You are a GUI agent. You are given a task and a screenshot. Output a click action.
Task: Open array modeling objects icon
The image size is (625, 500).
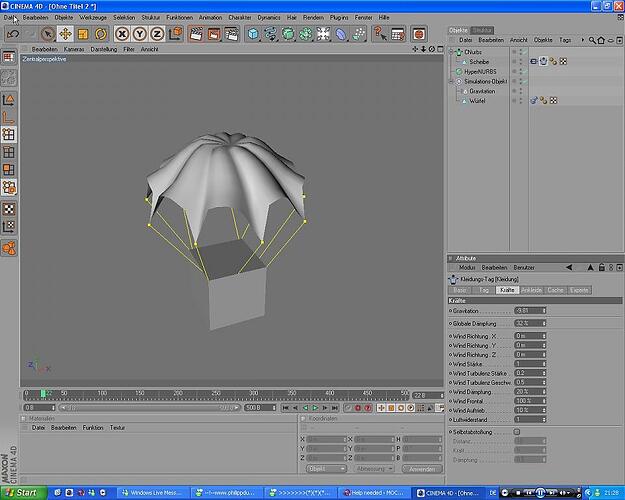306,34
